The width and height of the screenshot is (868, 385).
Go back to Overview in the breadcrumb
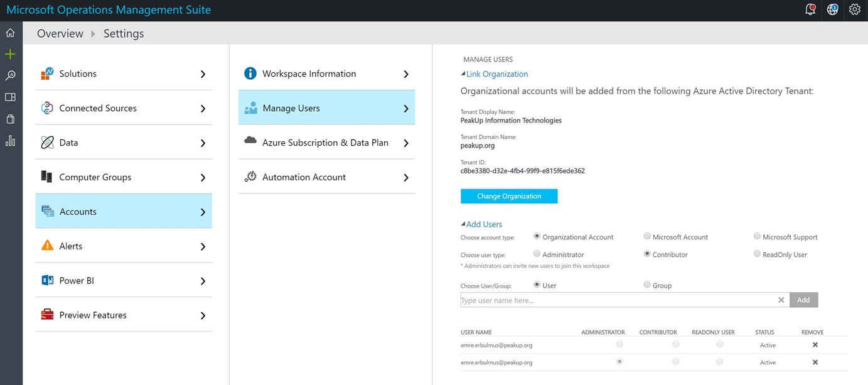(x=60, y=33)
